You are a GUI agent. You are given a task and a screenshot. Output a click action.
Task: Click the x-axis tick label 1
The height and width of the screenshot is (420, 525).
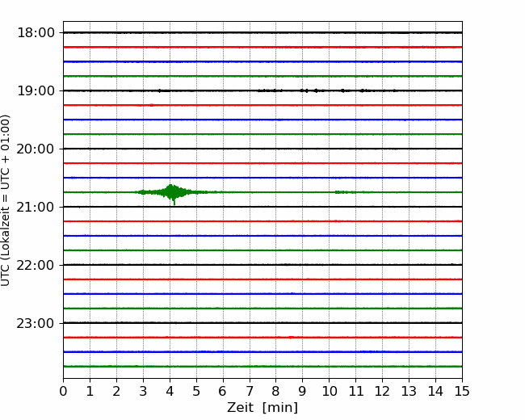click(x=90, y=391)
